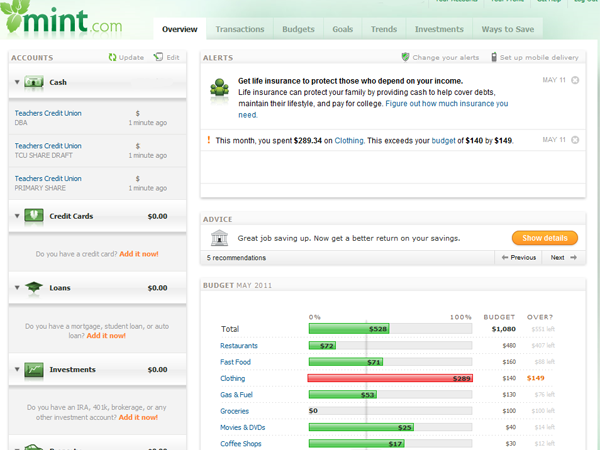This screenshot has height=450, width=600.
Task: Open the Gas & Fuel budget category
Action: tap(236, 395)
